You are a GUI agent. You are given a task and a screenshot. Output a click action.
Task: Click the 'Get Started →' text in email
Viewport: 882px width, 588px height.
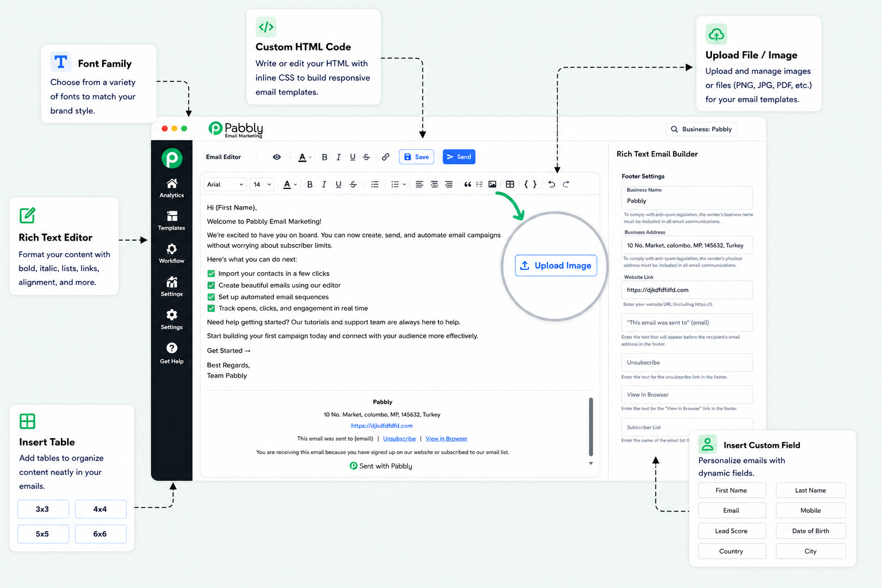tap(229, 351)
